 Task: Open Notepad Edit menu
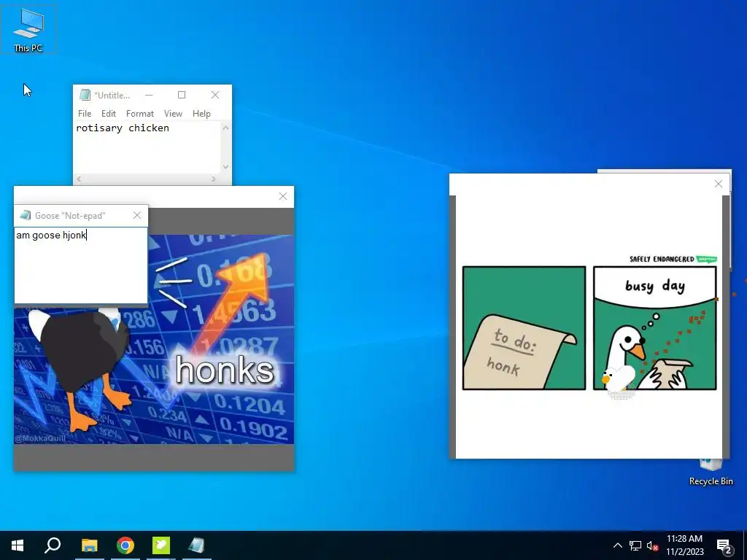click(x=108, y=113)
